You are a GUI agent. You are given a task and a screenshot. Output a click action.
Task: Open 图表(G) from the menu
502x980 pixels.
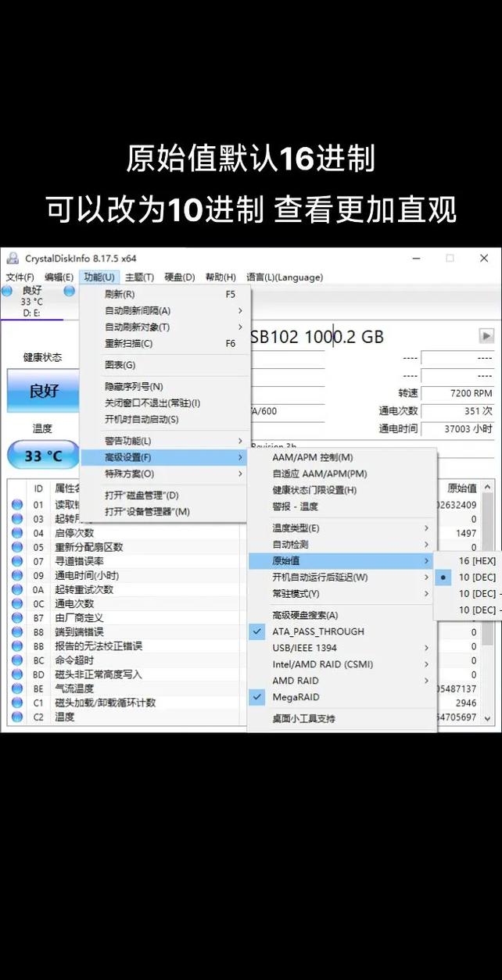pos(165,365)
